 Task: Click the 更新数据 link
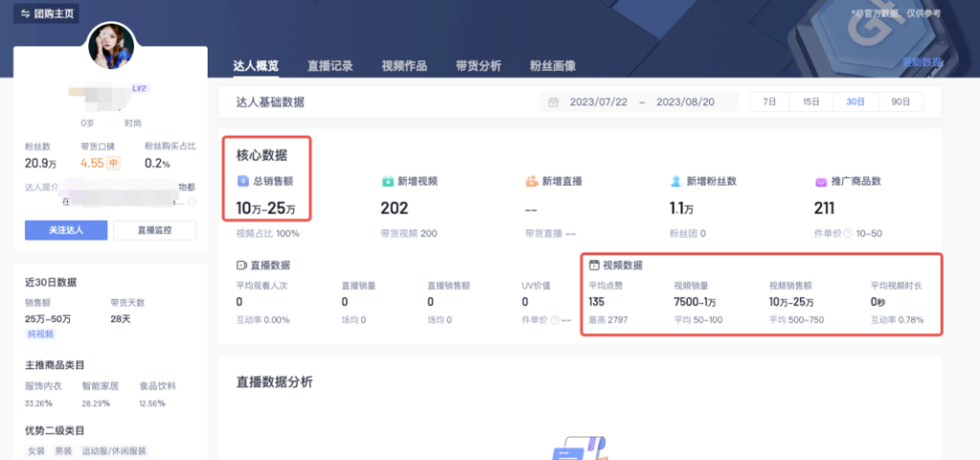[922, 62]
